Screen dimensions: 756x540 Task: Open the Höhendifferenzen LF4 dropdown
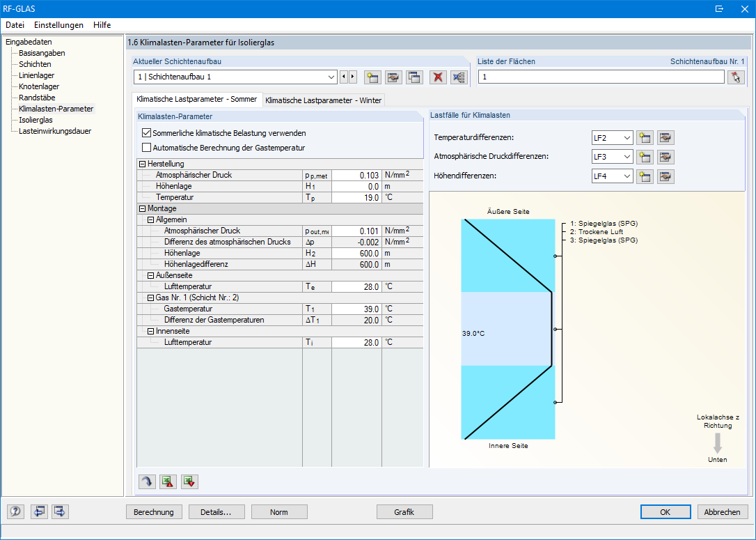tap(627, 176)
